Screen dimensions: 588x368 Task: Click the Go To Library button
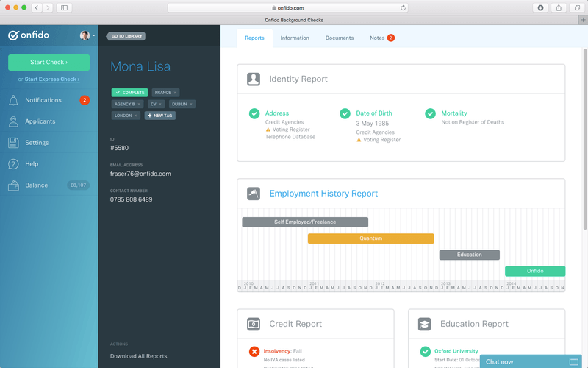click(126, 36)
